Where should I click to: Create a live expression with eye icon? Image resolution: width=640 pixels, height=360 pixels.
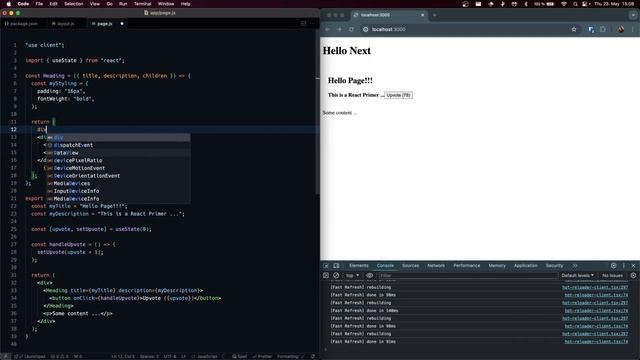369,276
